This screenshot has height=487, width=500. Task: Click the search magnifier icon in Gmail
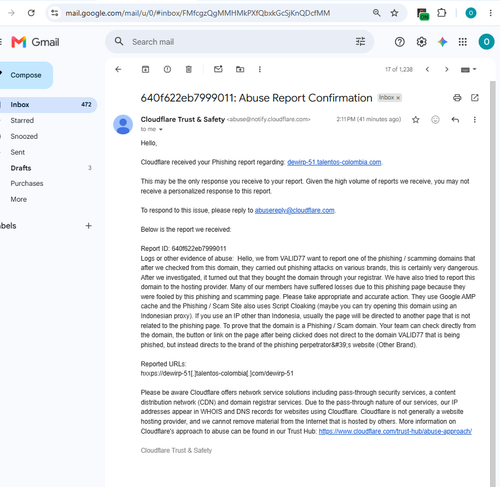(119, 42)
